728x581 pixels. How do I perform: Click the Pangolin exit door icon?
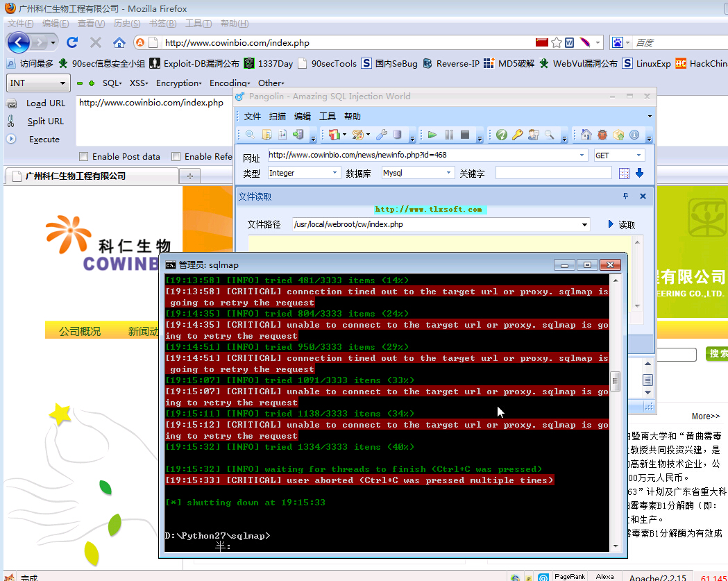tap(298, 135)
